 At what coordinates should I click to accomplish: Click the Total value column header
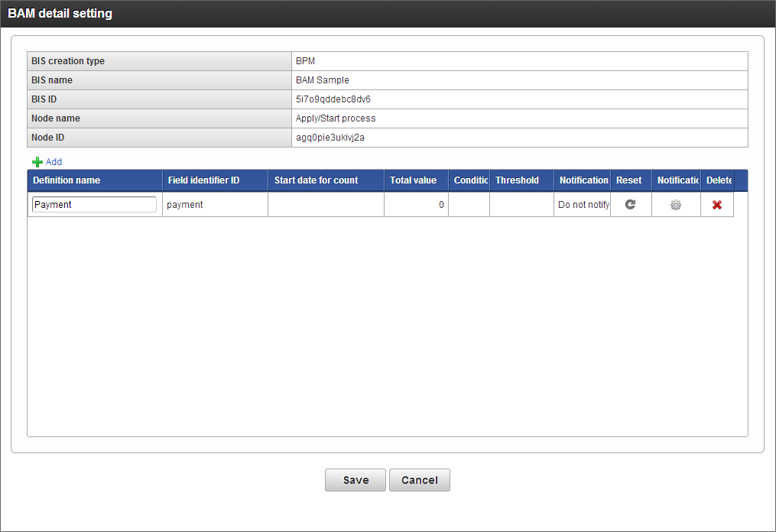[x=416, y=180]
